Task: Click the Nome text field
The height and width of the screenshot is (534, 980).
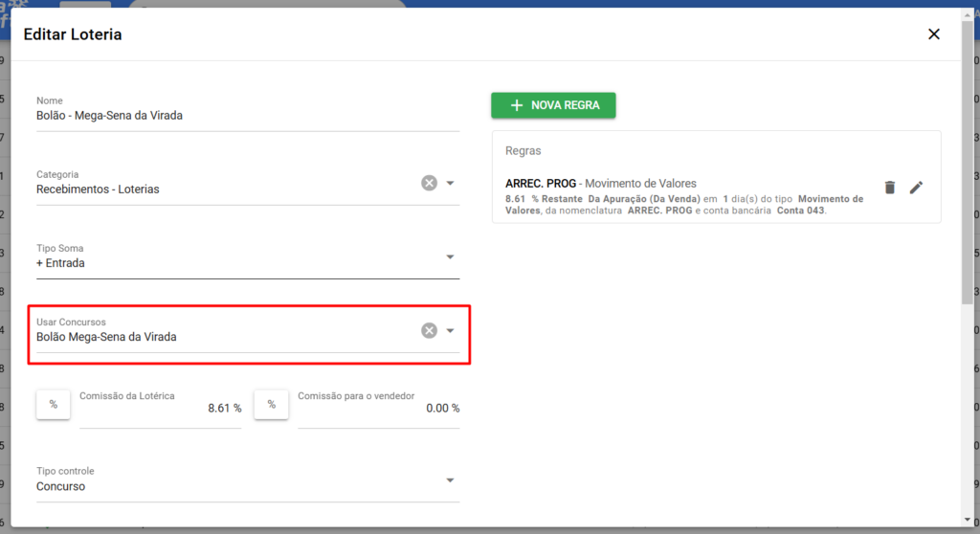Action: [247, 116]
